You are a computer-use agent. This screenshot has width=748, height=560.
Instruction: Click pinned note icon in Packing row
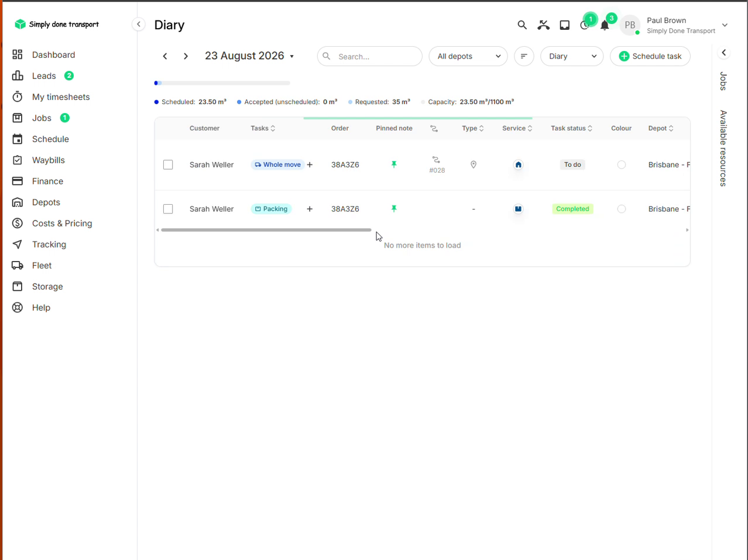pyautogui.click(x=394, y=209)
